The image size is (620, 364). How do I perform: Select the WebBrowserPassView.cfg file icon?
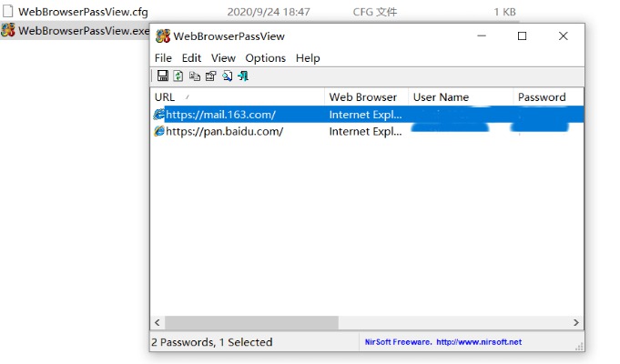pos(8,11)
